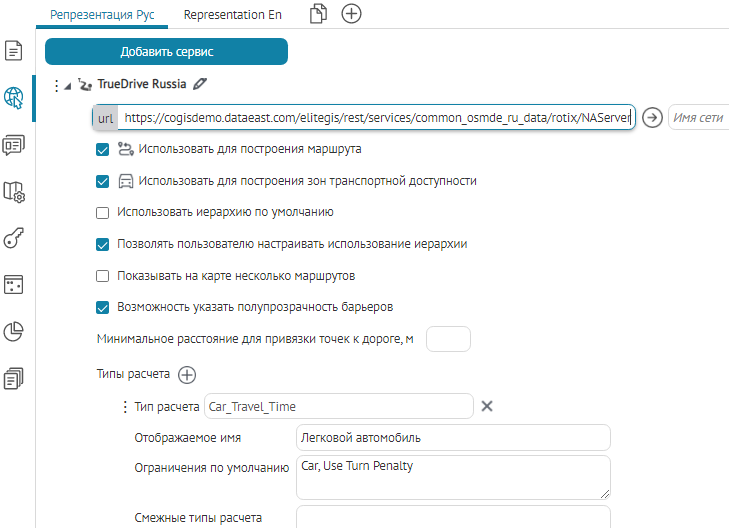
Task: Click the key icon in sidebar
Action: coord(14,238)
